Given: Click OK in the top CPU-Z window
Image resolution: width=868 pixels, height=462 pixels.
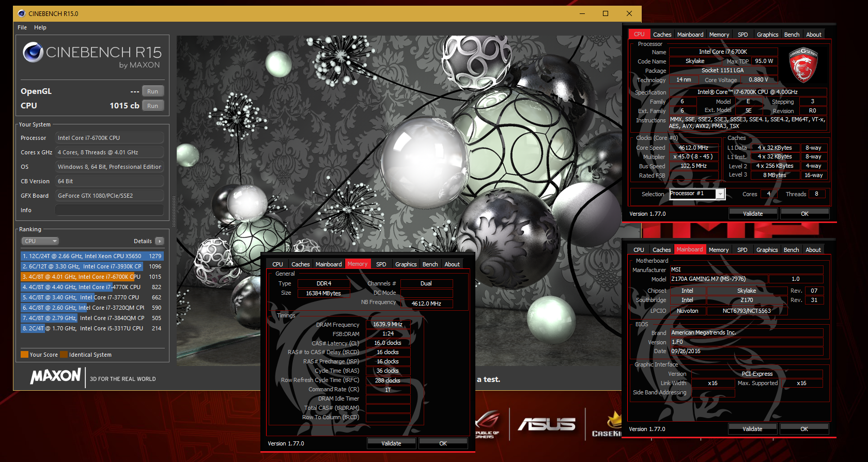Looking at the screenshot, I should [x=804, y=214].
